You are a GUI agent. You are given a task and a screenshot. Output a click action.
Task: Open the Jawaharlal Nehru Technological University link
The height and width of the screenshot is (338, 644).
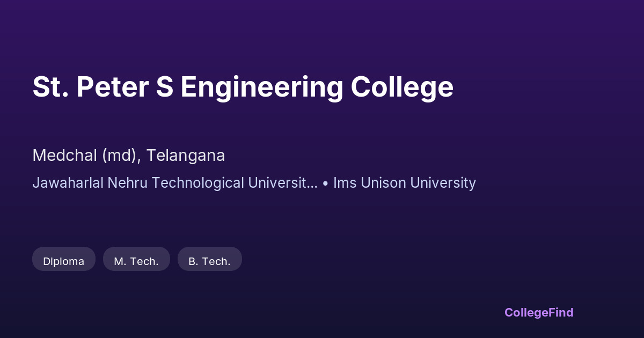tap(174, 183)
